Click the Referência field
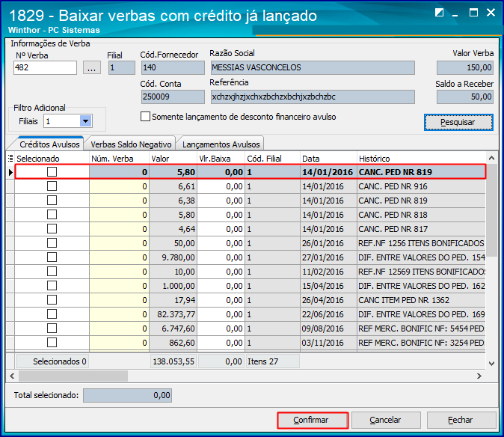Viewport: 504px width, 437px height. pyautogui.click(x=313, y=97)
